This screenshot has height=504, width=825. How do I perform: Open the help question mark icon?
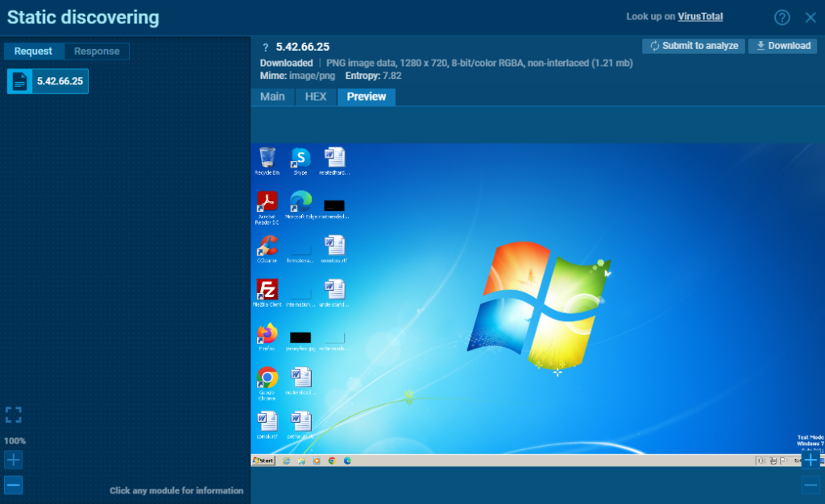pos(781,18)
